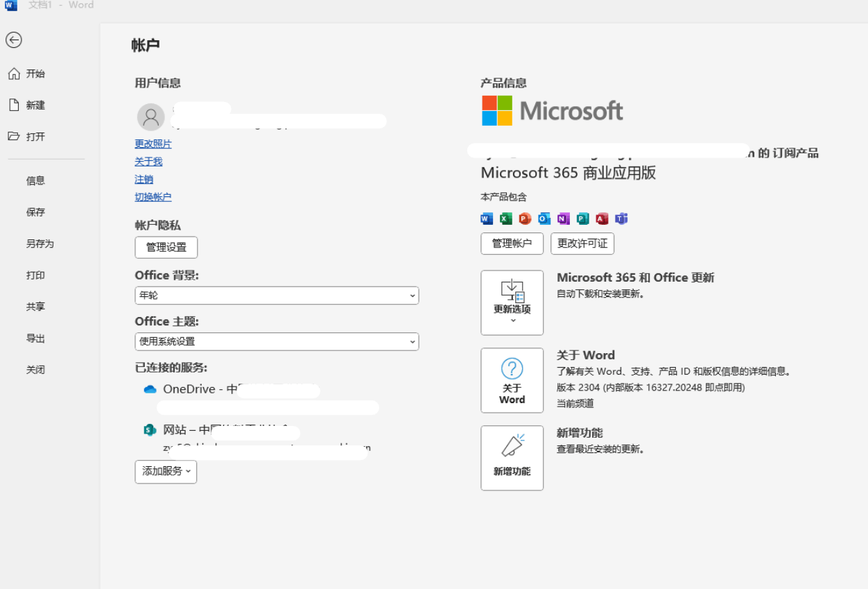Click the Excel icon in included products
868x589 pixels.
(x=506, y=219)
